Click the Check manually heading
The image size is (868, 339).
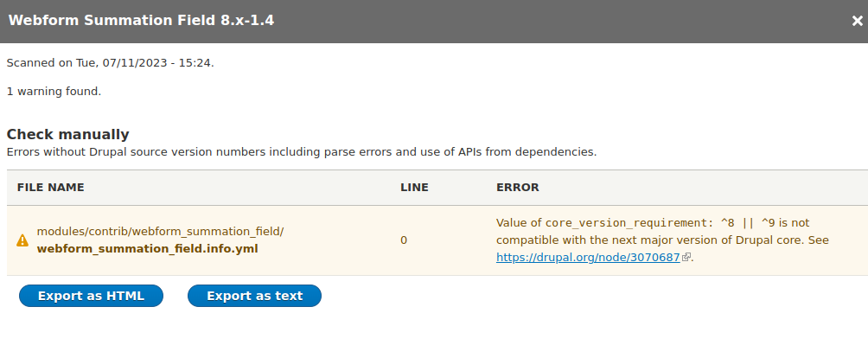[x=68, y=134]
